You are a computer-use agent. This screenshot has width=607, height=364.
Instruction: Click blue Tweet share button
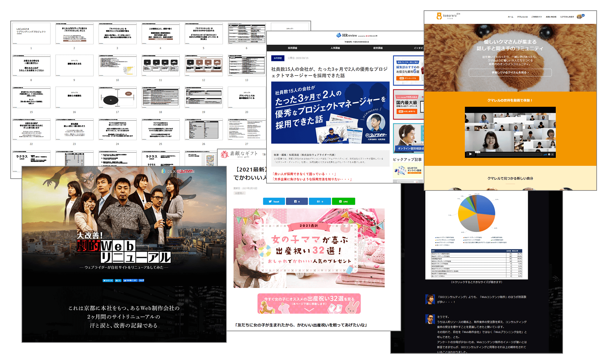[274, 201]
